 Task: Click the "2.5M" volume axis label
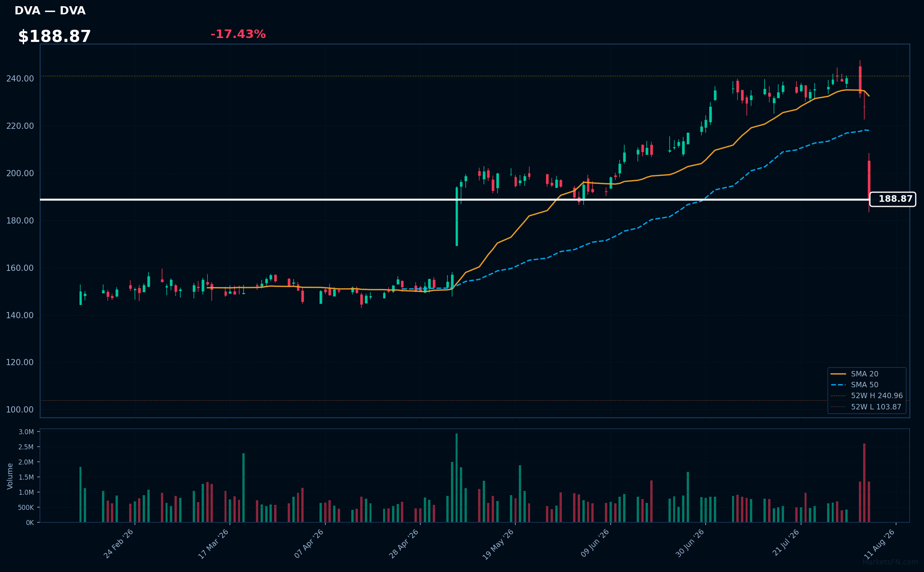point(26,447)
